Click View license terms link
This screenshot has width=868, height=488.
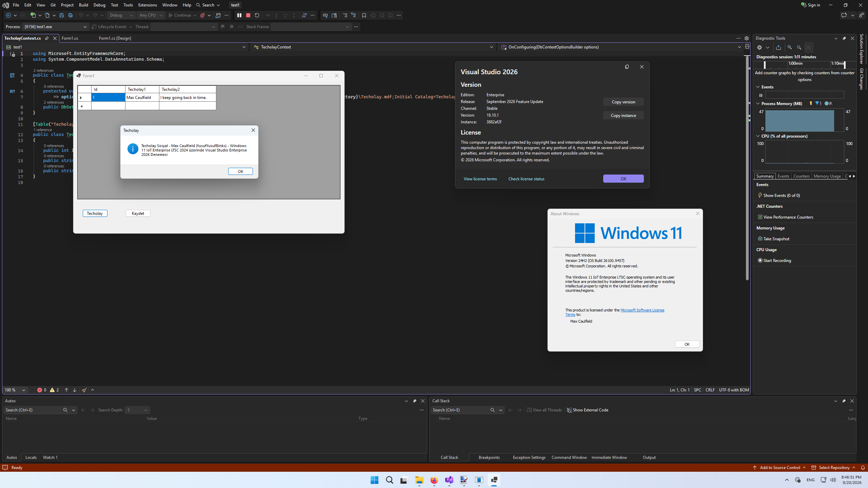[480, 179]
